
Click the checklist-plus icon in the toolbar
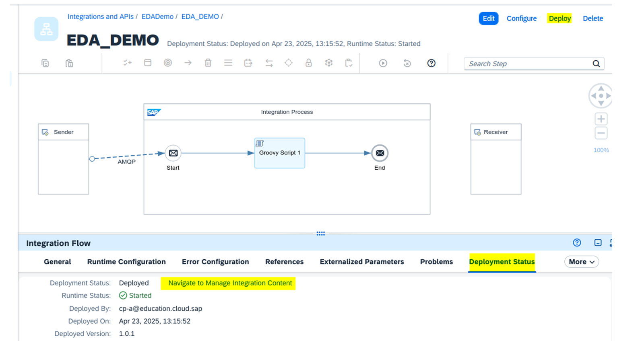pyautogui.click(x=128, y=63)
